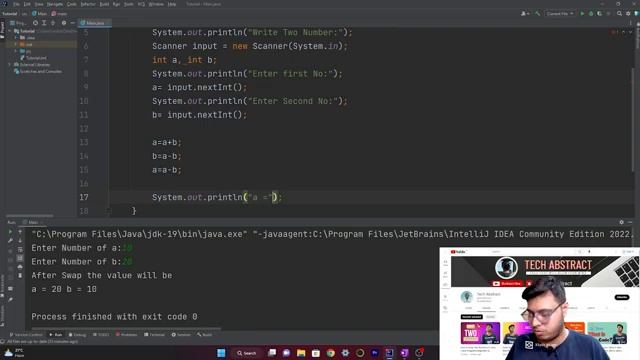Open File Explorer from taskbar

pyautogui.click(x=301, y=353)
